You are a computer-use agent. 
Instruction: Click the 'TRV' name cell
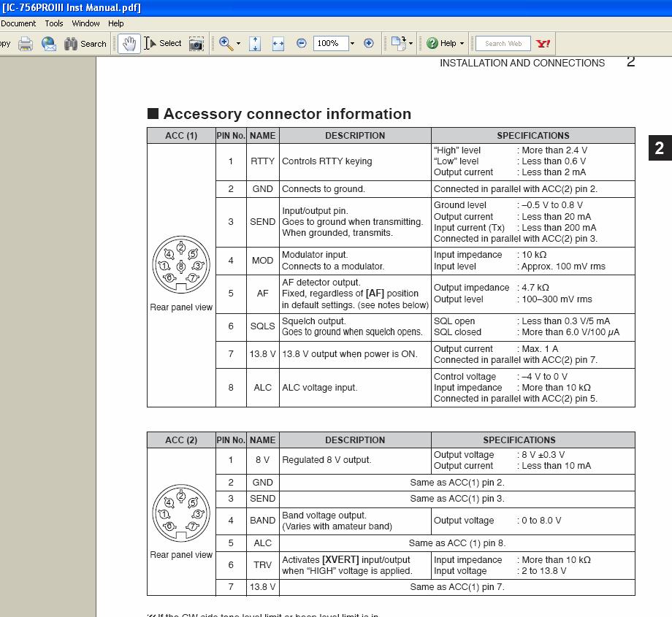tap(263, 565)
